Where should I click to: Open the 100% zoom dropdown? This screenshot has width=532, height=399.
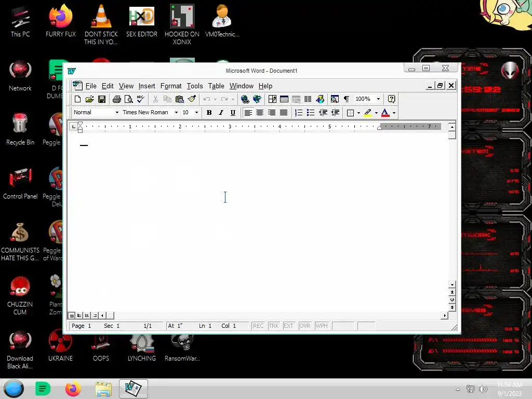click(378, 99)
